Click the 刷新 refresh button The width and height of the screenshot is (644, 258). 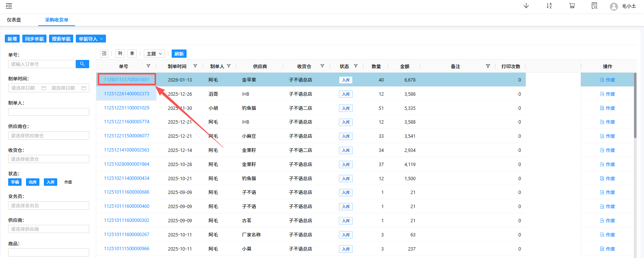click(x=179, y=54)
